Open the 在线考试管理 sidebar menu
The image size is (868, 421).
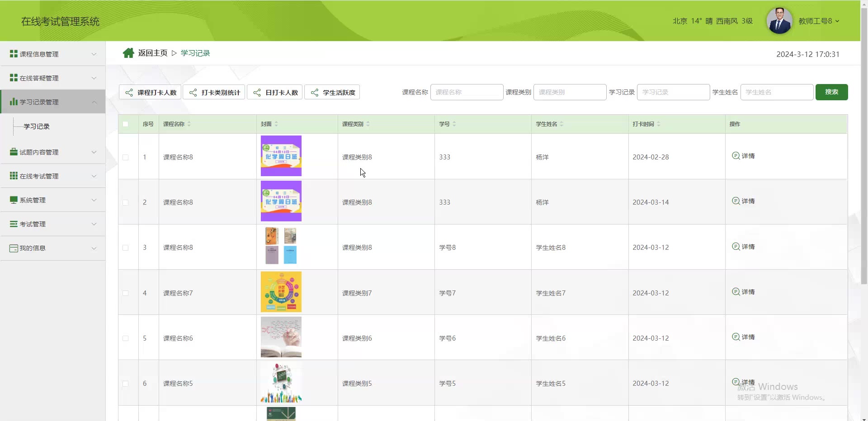coord(53,176)
